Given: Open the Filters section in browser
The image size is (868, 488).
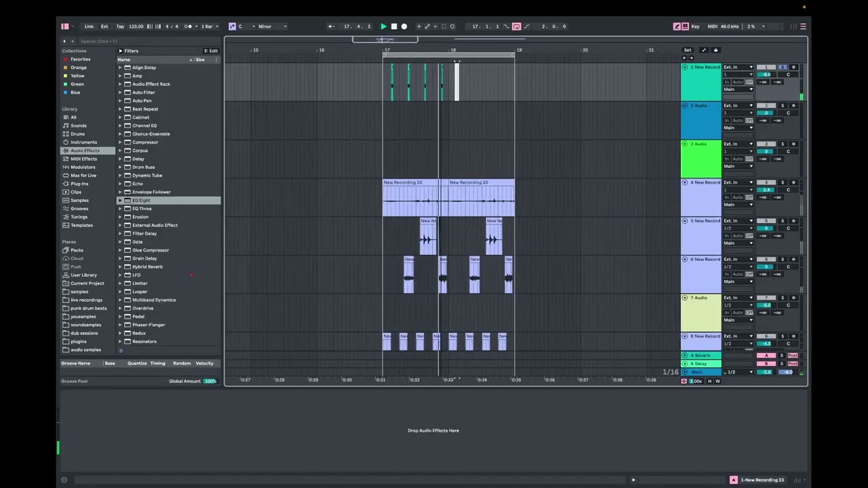Looking at the screenshot, I should (x=129, y=51).
